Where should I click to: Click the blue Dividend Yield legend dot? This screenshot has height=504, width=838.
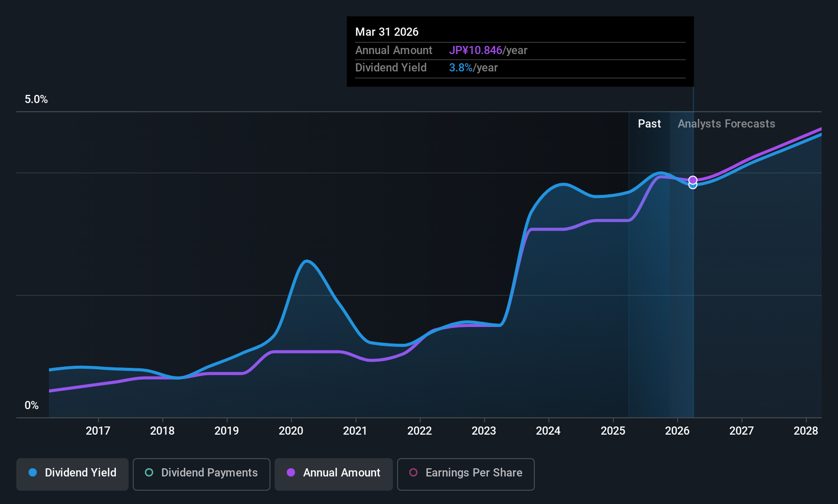coord(32,473)
